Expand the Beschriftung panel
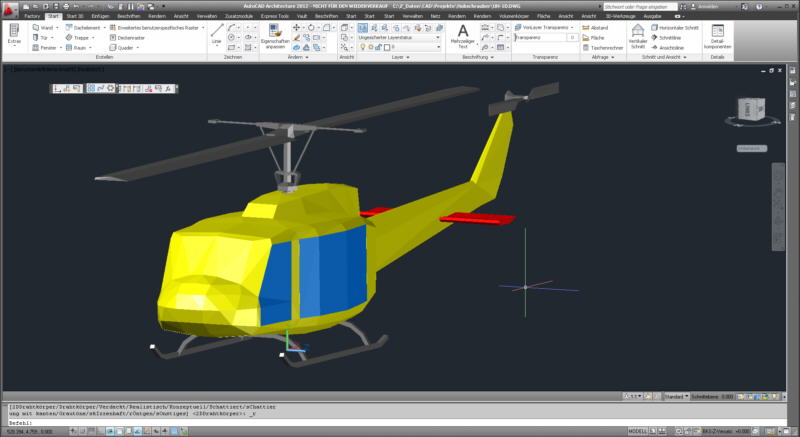This screenshot has height=437, width=800. pos(478,57)
